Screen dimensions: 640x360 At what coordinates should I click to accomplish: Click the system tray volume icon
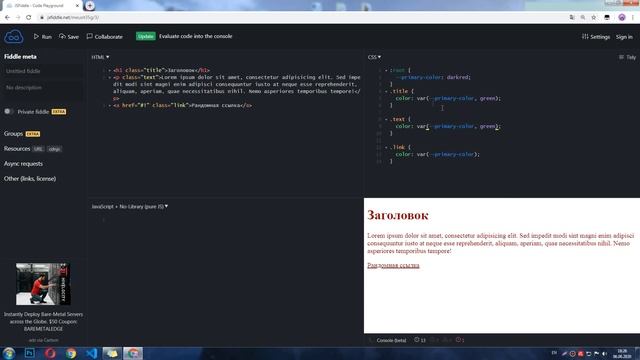pos(604,353)
